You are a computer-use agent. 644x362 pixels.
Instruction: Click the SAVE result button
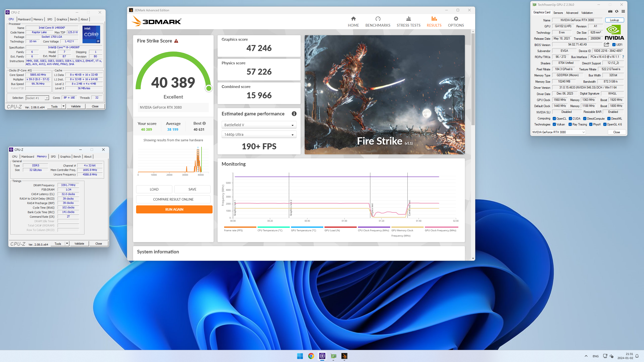192,189
